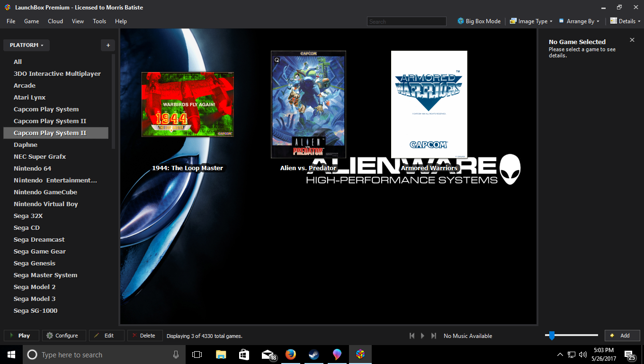This screenshot has height=364, width=644.
Task: Open the Windows Store taskbar icon
Action: pos(244,355)
